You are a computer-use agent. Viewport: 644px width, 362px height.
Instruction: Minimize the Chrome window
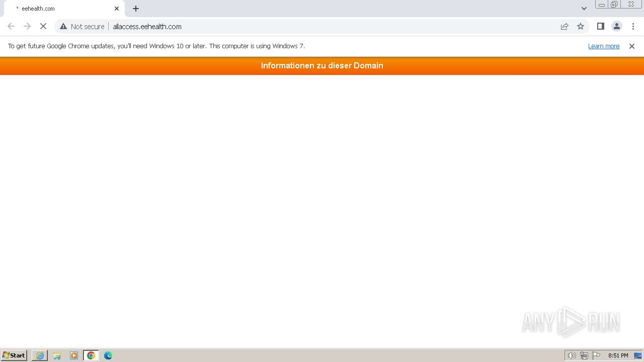[x=601, y=5]
